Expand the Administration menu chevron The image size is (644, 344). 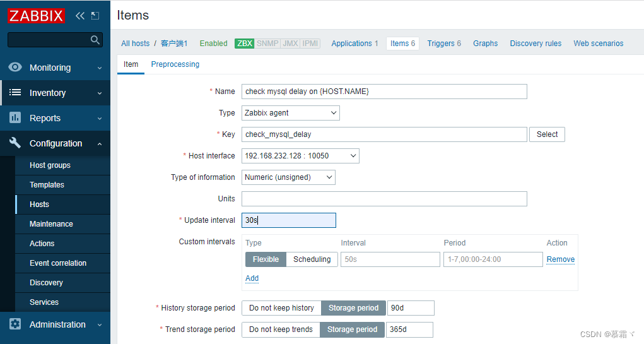[100, 324]
